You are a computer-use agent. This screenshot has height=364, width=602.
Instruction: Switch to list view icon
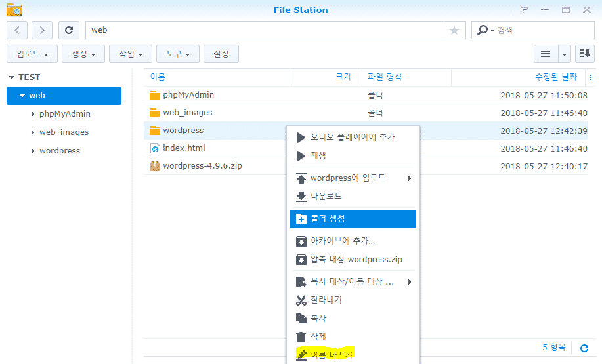point(546,54)
